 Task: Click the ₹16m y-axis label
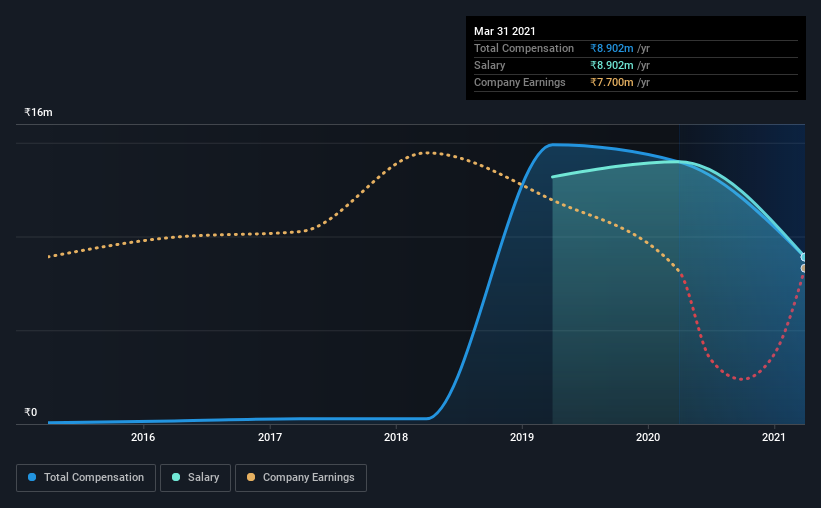38,113
